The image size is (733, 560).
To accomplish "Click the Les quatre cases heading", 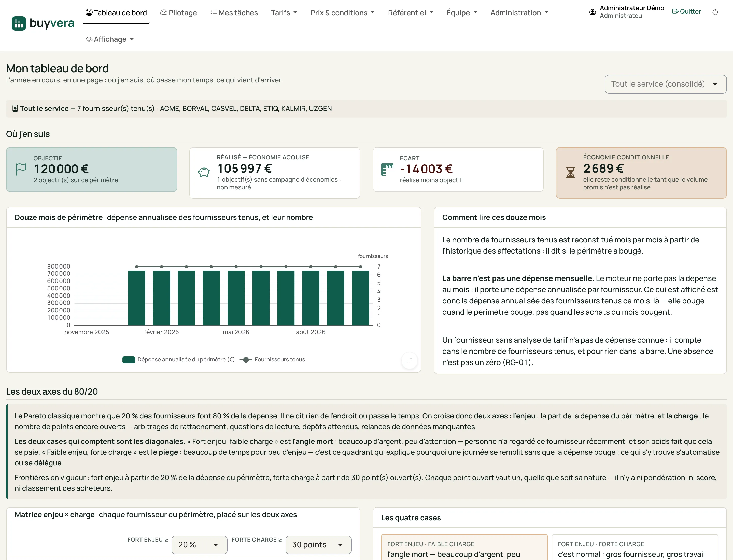I will click(x=411, y=518).
